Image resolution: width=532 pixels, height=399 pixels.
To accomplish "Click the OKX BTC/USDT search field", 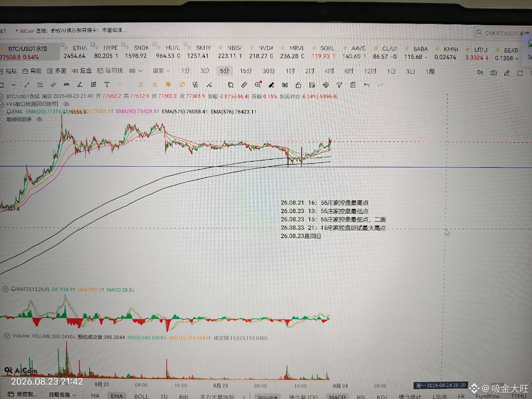I will pos(502,33).
